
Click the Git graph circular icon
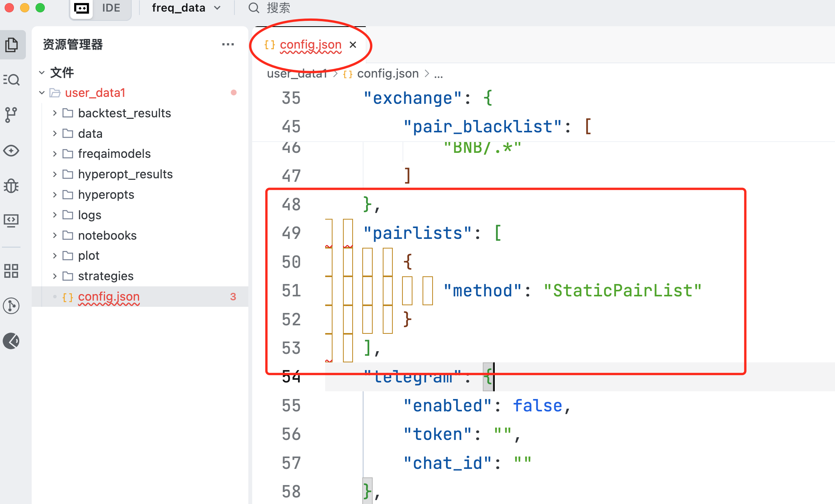click(12, 306)
